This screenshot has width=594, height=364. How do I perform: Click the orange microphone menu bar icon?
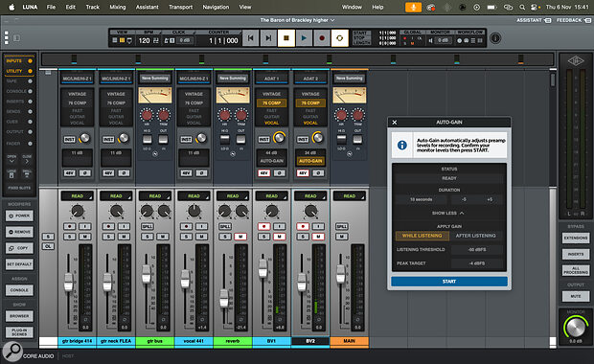(x=413, y=7)
